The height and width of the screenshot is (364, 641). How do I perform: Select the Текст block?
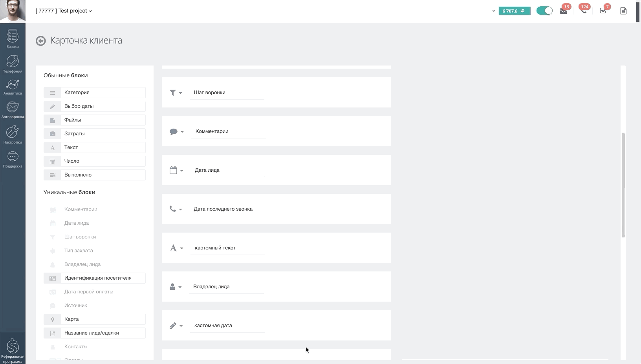[x=95, y=147]
